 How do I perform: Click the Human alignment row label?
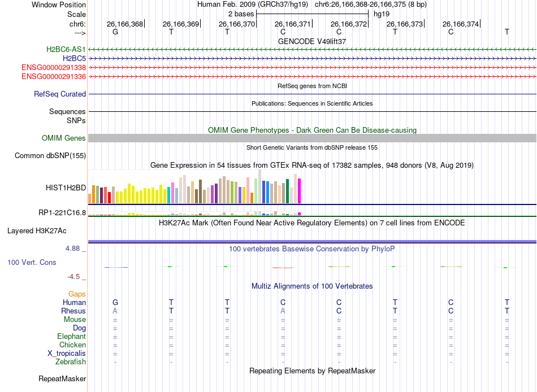coord(74,302)
